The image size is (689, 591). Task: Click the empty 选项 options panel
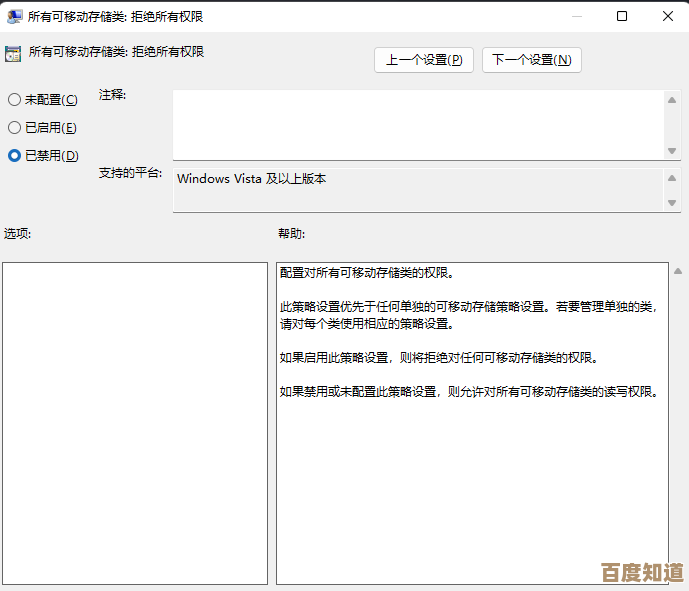[135, 423]
